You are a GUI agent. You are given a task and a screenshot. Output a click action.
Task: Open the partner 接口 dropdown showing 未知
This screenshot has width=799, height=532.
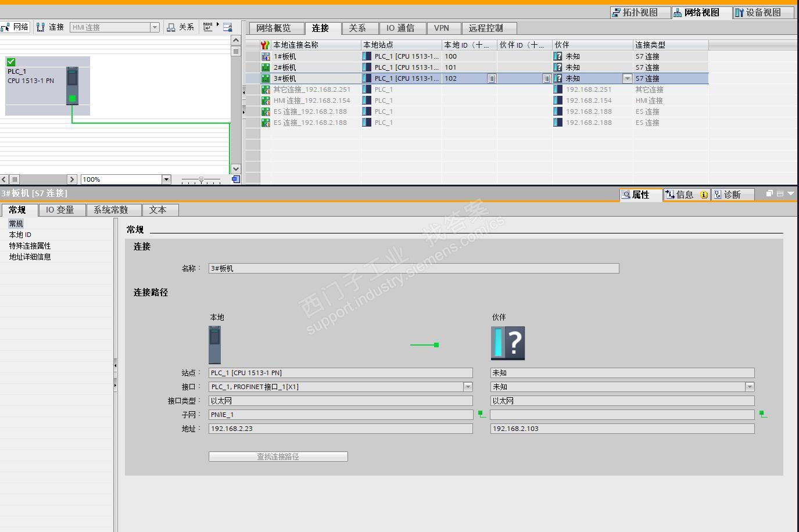(750, 387)
